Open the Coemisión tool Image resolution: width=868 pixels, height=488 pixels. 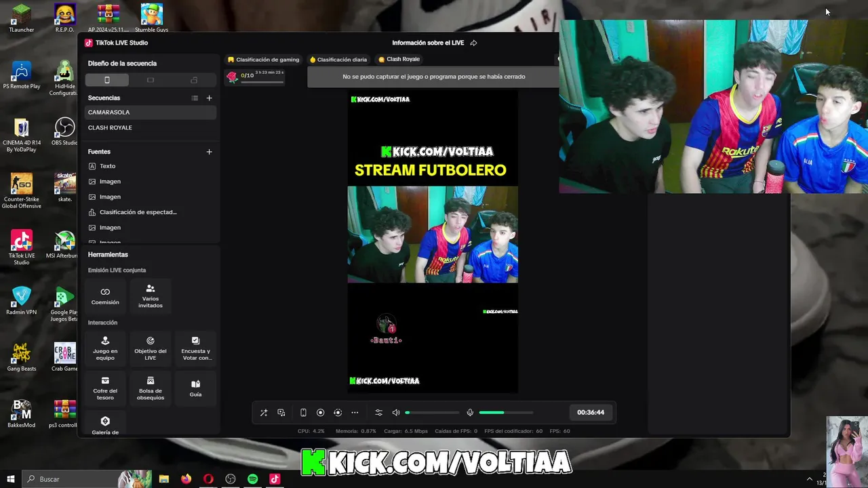tap(105, 296)
